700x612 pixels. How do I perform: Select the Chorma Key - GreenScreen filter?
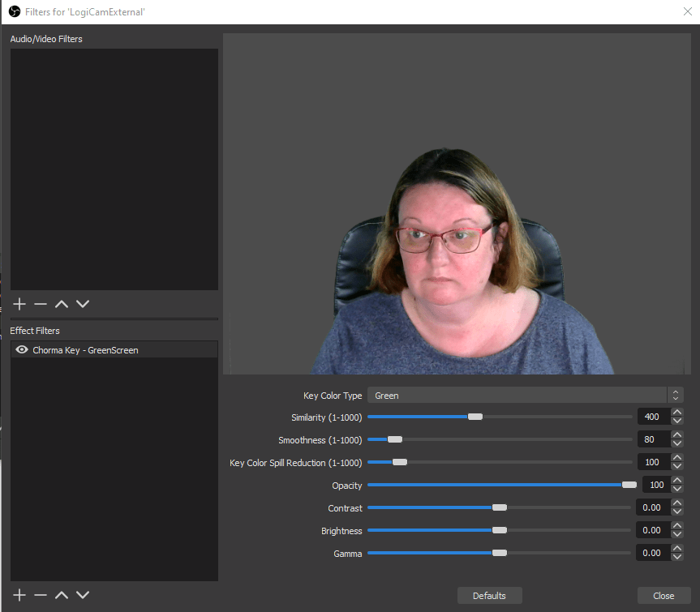point(85,350)
